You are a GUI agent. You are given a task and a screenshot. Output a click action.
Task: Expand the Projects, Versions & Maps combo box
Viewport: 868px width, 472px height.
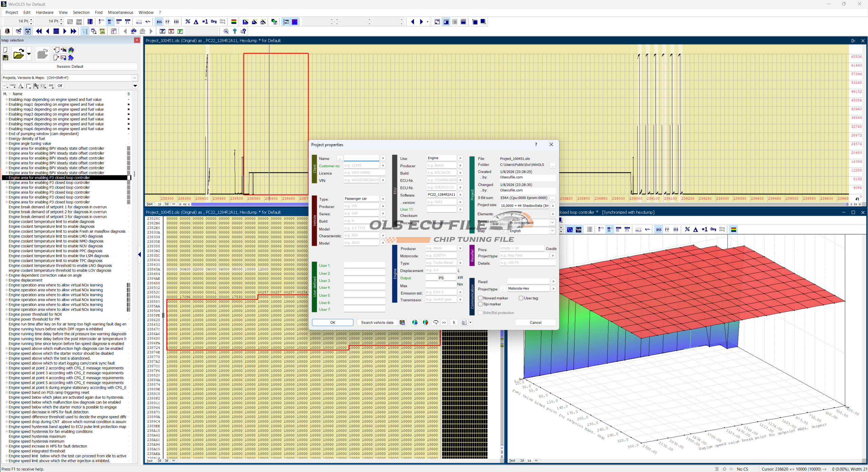[135, 78]
